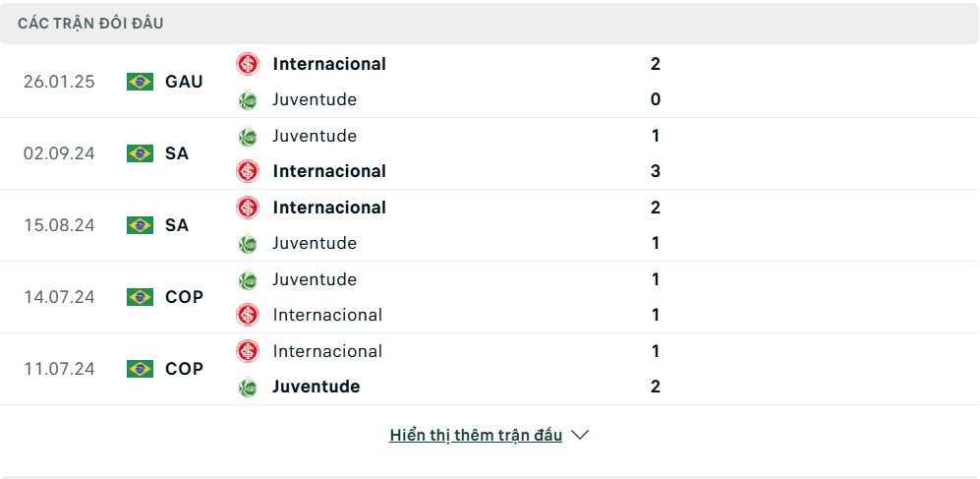
Task: Click Internacional crest in the 15.08.24 match
Action: point(248,207)
